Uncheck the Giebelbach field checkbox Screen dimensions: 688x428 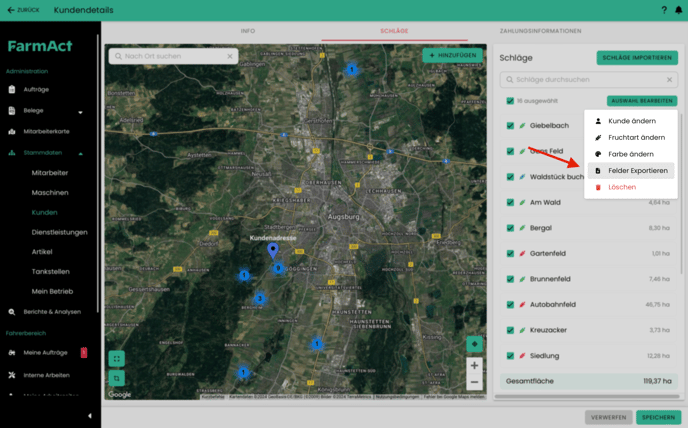pyautogui.click(x=510, y=126)
